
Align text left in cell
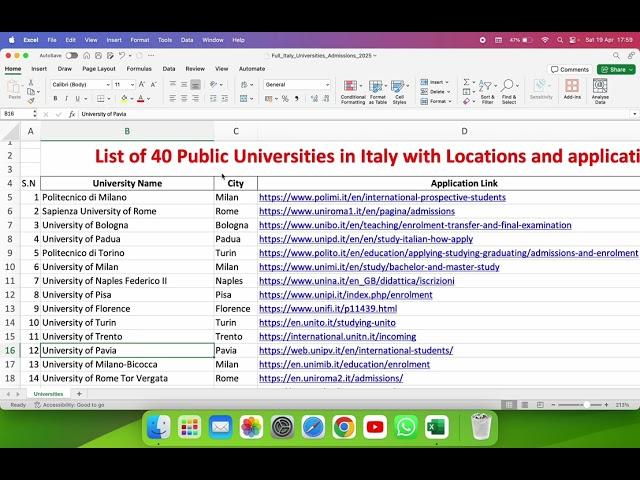click(173, 98)
